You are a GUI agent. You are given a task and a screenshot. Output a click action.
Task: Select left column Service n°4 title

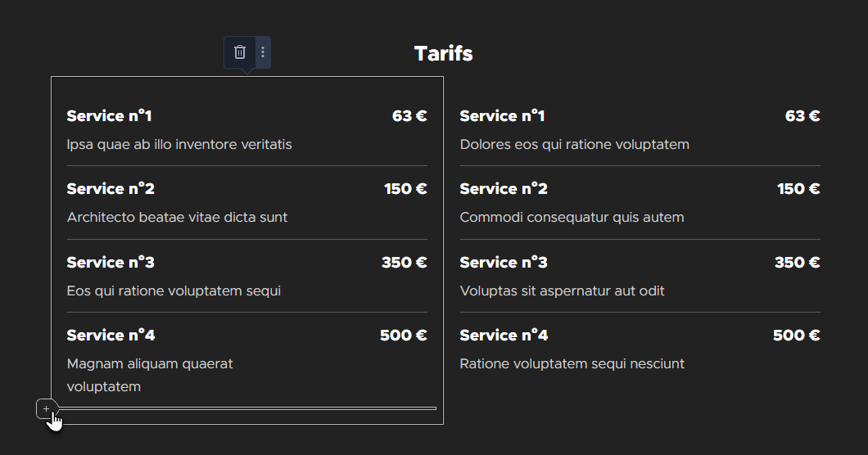click(111, 336)
